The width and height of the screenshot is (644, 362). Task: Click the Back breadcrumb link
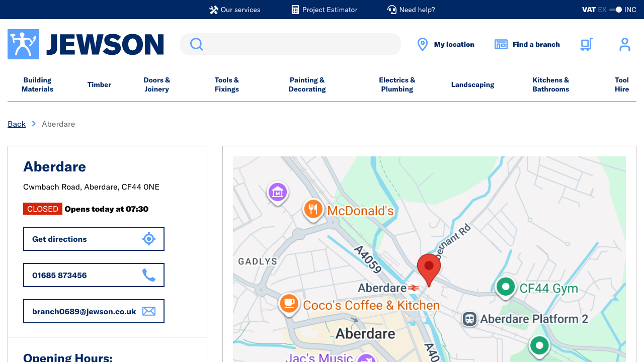17,124
